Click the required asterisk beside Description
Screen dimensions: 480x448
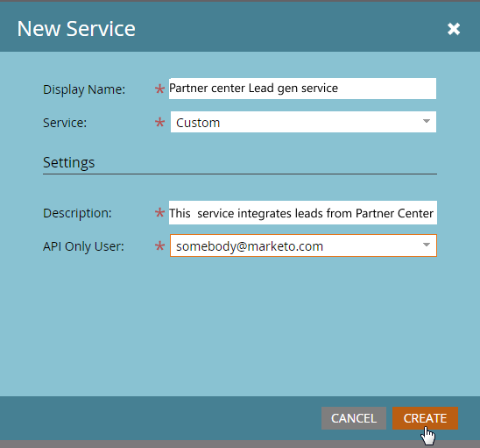pos(159,213)
